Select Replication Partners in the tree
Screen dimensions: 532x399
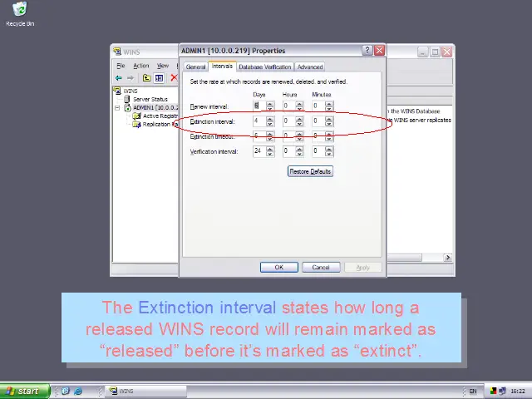(x=160, y=125)
